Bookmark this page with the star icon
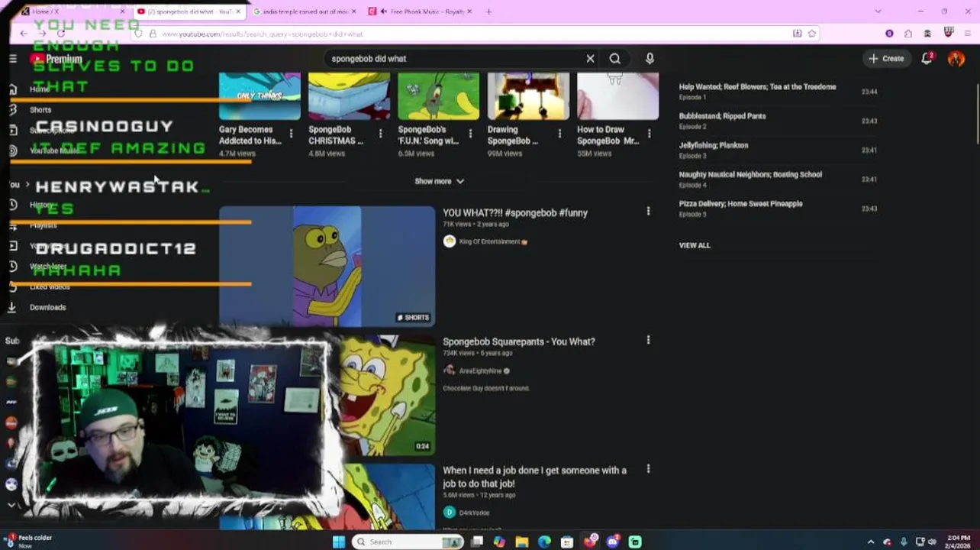Viewport: 980px width, 550px height. click(811, 34)
